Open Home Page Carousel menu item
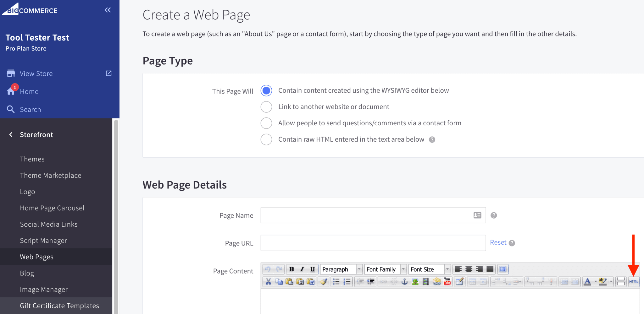644x314 pixels. point(52,208)
